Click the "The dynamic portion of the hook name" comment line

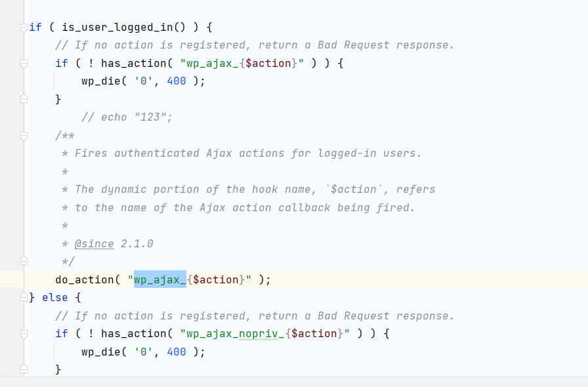[x=248, y=190]
